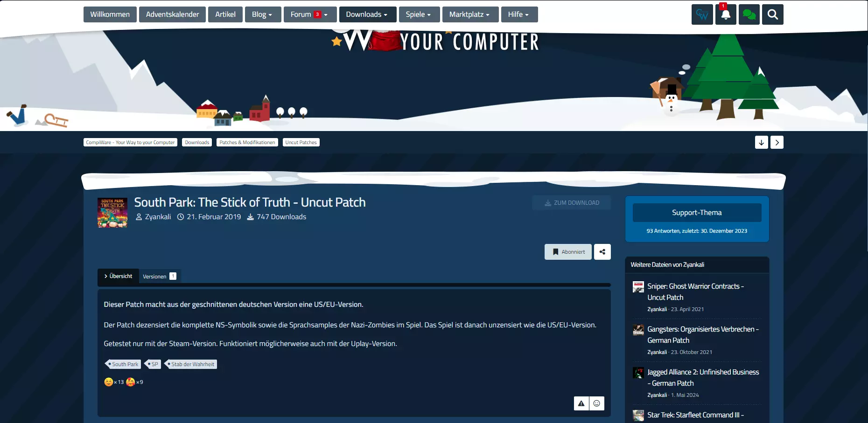Open the Willkommen menu item

110,14
